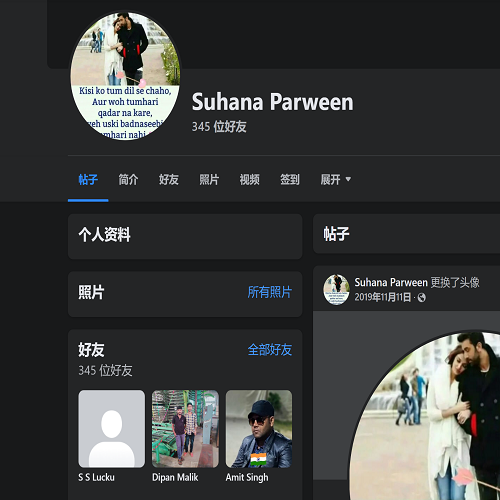Open the 2019年11月11日 post timestamp
Image resolution: width=500 pixels, height=500 pixels.
pos(382,297)
